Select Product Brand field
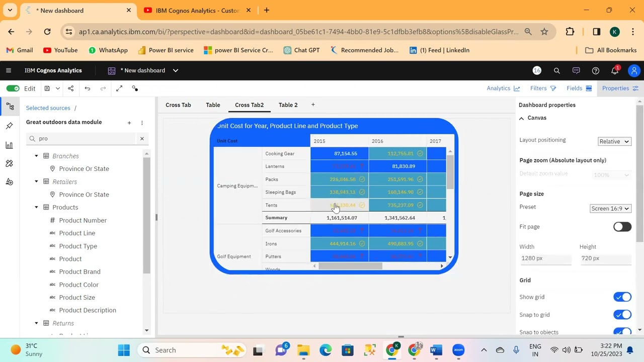This screenshot has height=362, width=644. pos(79,272)
